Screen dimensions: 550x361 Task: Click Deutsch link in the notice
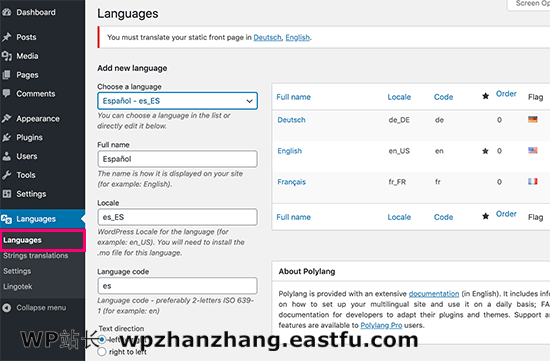(267, 37)
